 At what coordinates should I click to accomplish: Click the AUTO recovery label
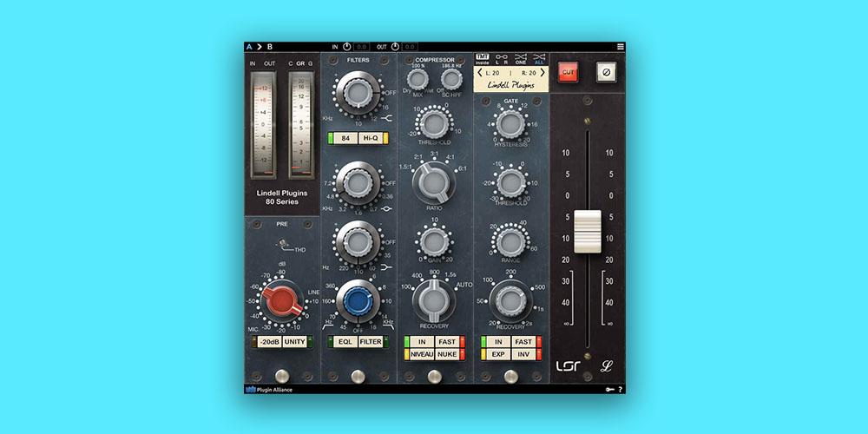click(464, 285)
